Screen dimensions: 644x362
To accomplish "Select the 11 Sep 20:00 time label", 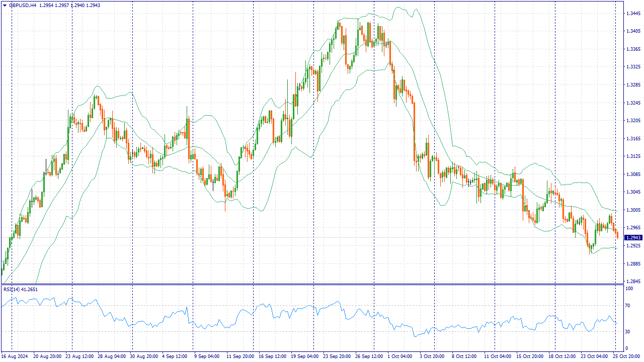I will (x=240, y=356).
